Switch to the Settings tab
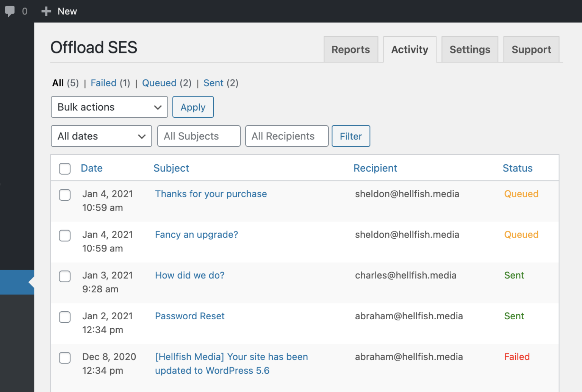The width and height of the screenshot is (582, 392). (x=469, y=49)
